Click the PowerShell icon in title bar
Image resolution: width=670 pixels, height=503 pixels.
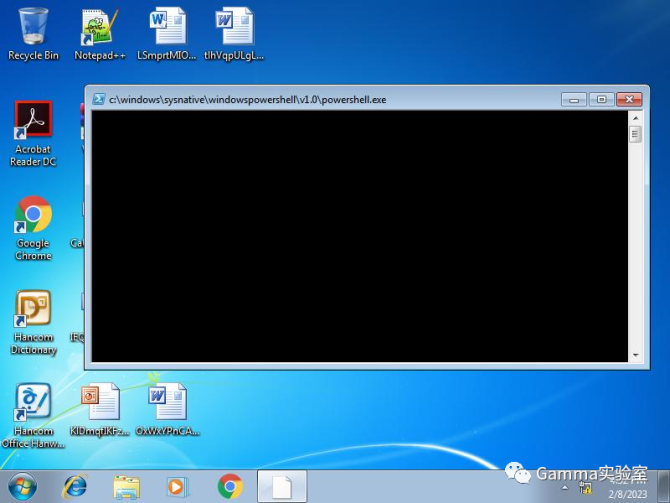pyautogui.click(x=99, y=99)
